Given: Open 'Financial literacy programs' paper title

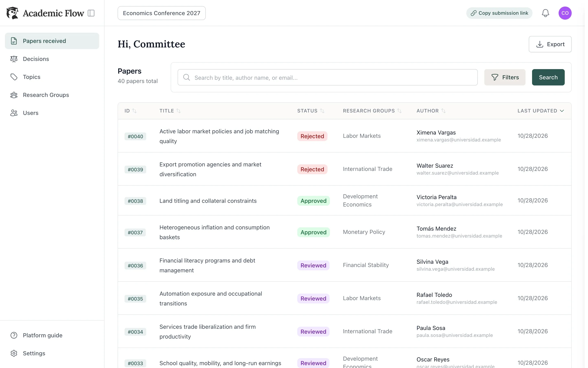Looking at the screenshot, I should tap(207, 266).
